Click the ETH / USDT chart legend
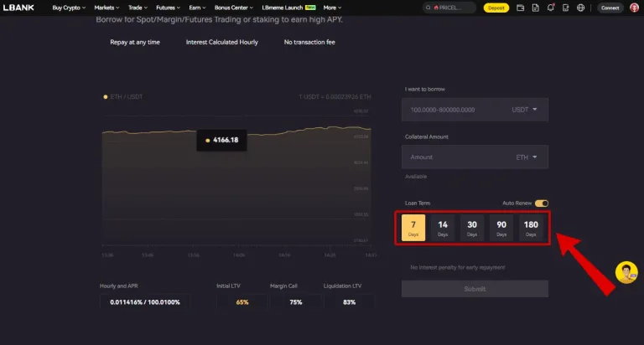 (x=122, y=97)
